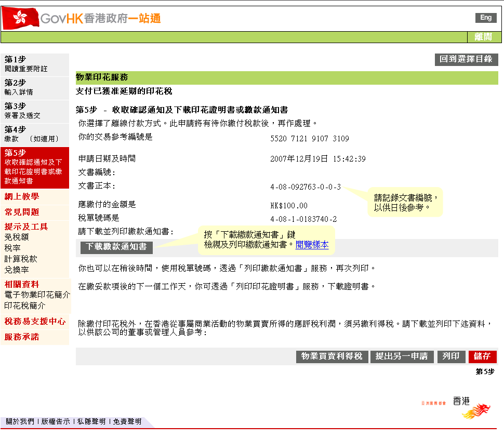This screenshot has height=438, width=504.
Task: Click the 列印 print button
Action: coord(450,356)
